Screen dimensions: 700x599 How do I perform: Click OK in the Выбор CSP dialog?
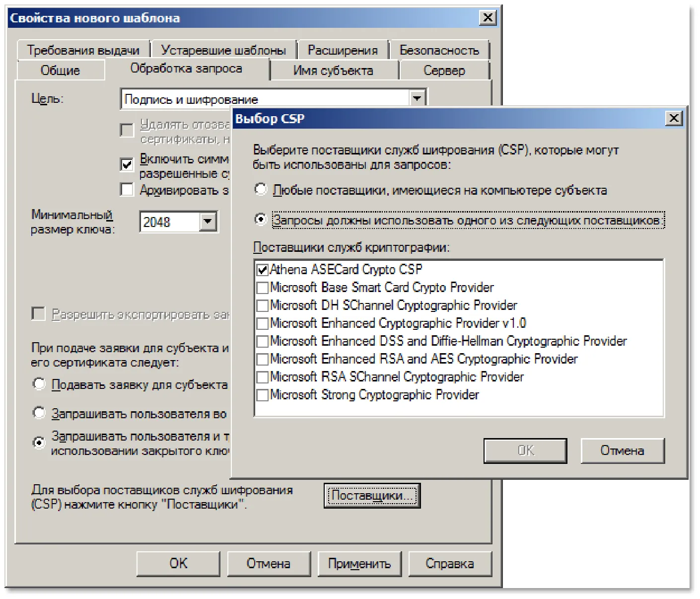[525, 450]
